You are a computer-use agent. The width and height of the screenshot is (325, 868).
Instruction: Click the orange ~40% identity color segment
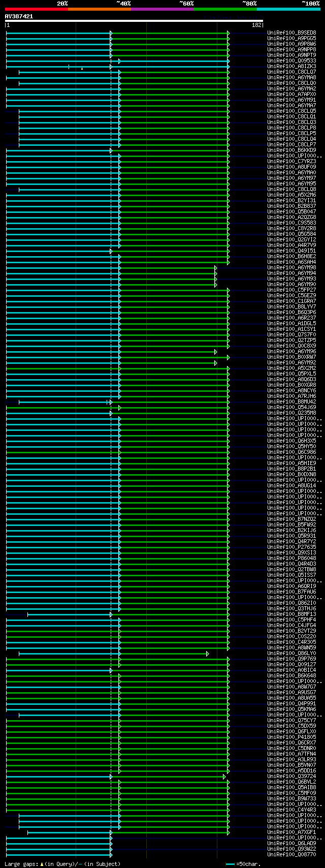pos(100,9)
